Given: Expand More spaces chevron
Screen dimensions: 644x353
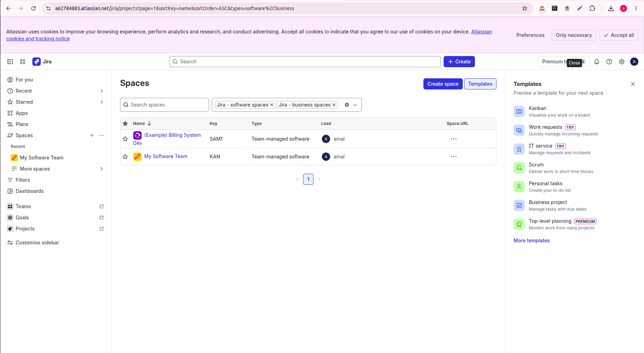Looking at the screenshot, I should point(102,169).
